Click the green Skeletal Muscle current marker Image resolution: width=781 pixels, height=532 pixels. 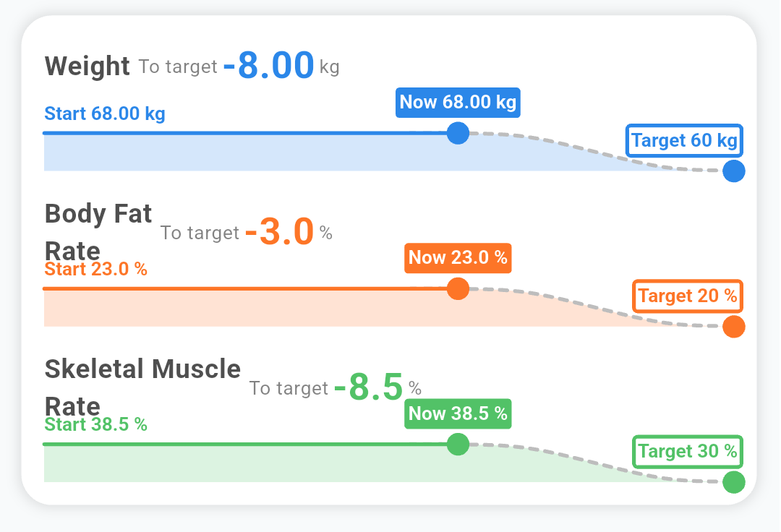(458, 444)
